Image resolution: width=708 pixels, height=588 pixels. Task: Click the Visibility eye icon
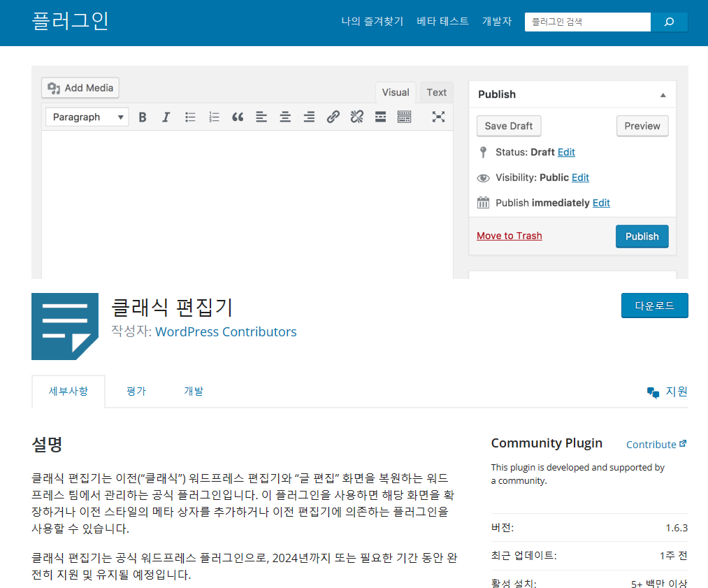coord(483,178)
